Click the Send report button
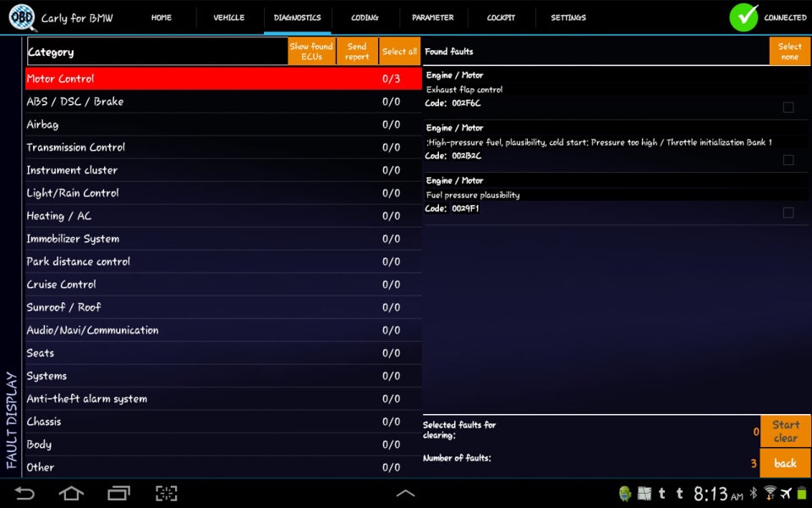The image size is (812, 508). 357,52
